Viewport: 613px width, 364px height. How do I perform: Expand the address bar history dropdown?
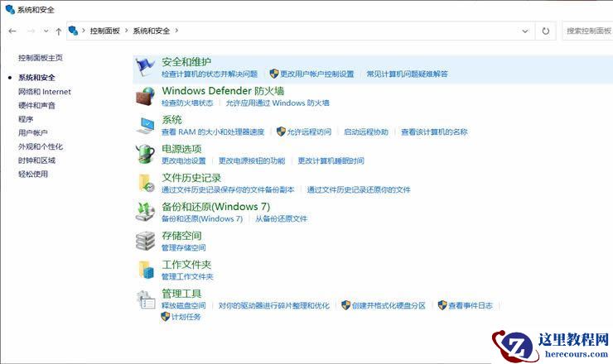[x=525, y=31]
